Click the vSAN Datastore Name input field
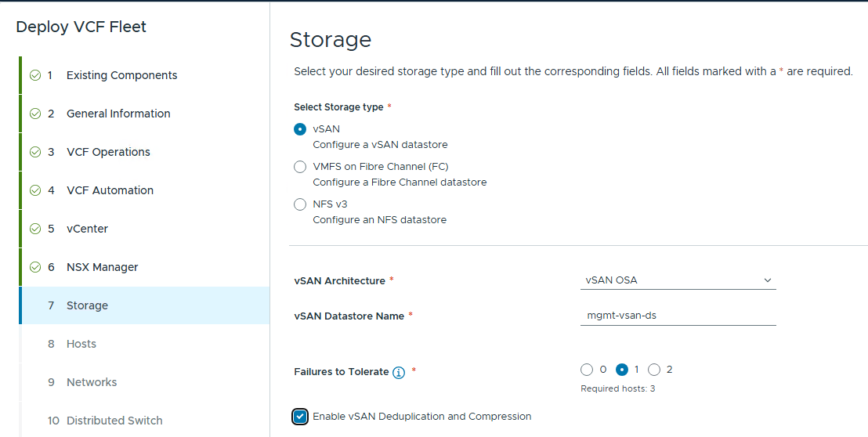The height and width of the screenshot is (437, 868). 678,316
